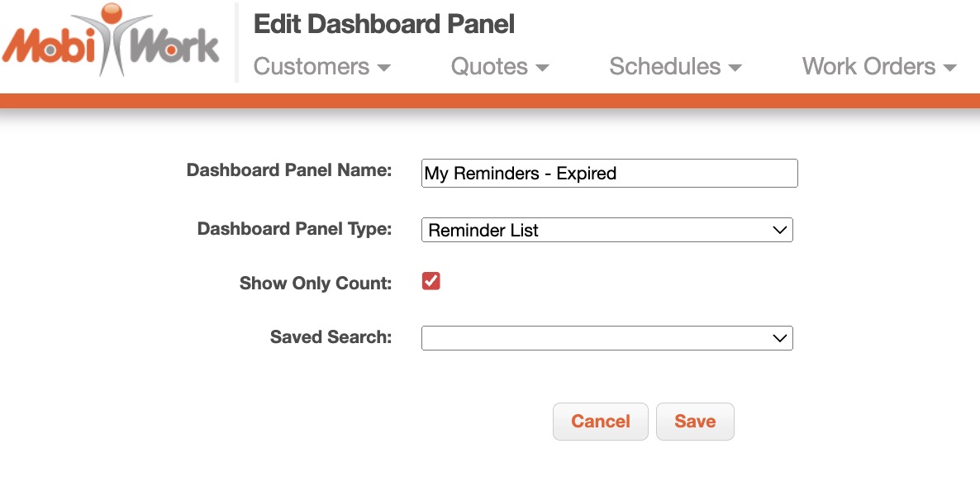Open the Customers menu
This screenshot has width=980, height=496.
pyautogui.click(x=312, y=67)
